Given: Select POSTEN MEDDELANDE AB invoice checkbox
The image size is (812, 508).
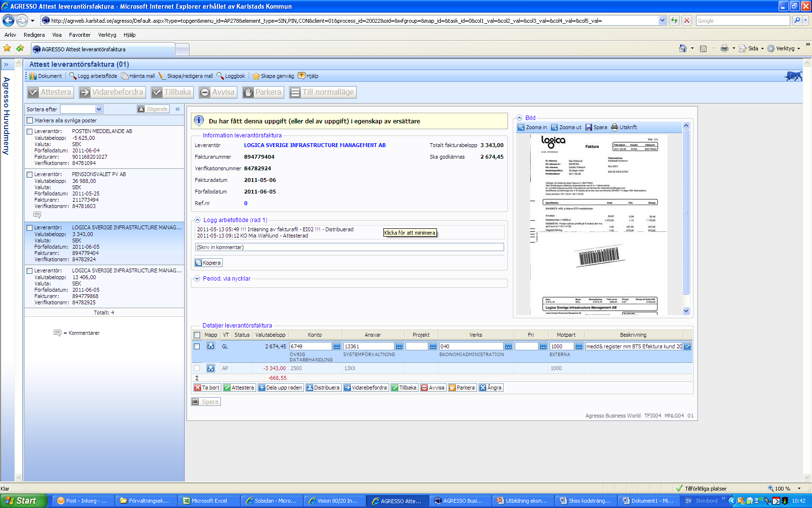Looking at the screenshot, I should tap(30, 132).
